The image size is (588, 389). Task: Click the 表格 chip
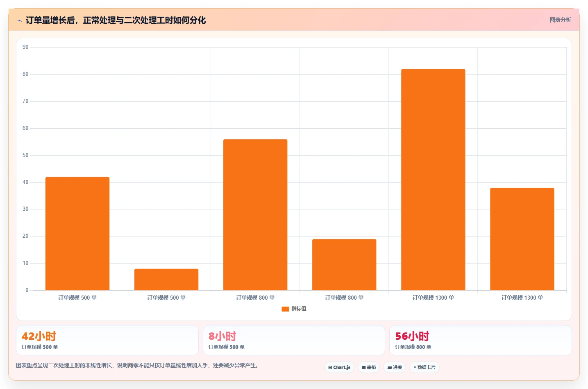369,367
